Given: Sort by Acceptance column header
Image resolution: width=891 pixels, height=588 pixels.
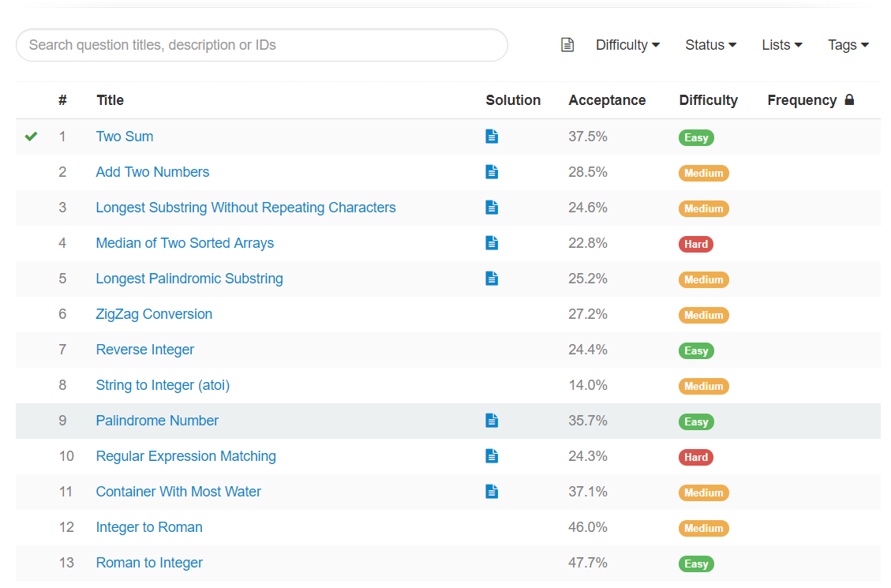Looking at the screenshot, I should 607,100.
